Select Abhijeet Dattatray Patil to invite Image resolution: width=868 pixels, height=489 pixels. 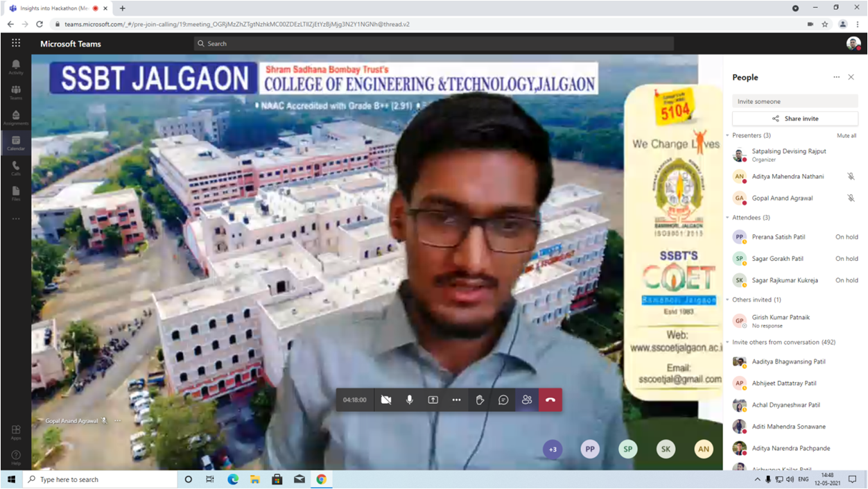click(x=795, y=383)
